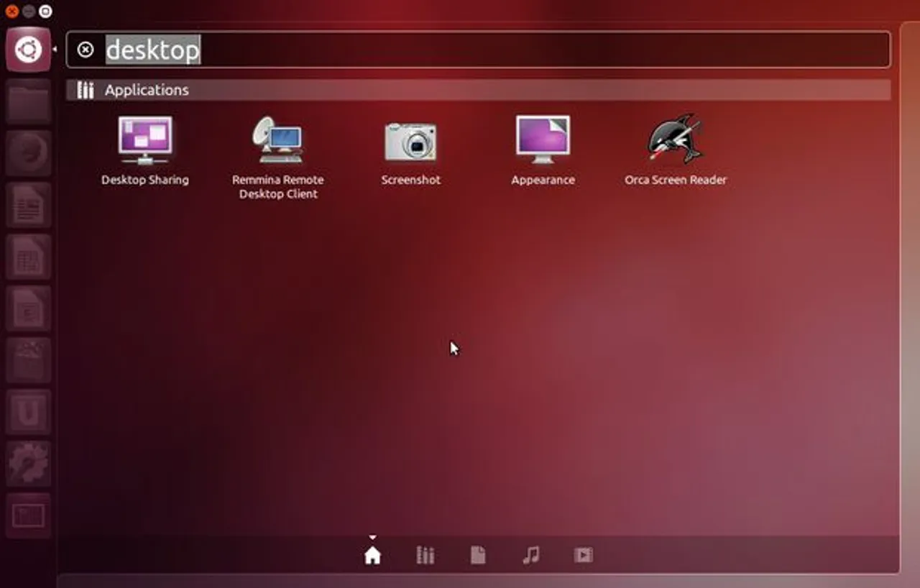Viewport: 920px width, 588px height.
Task: Clear the search with the X icon
Action: pyautogui.click(x=86, y=50)
